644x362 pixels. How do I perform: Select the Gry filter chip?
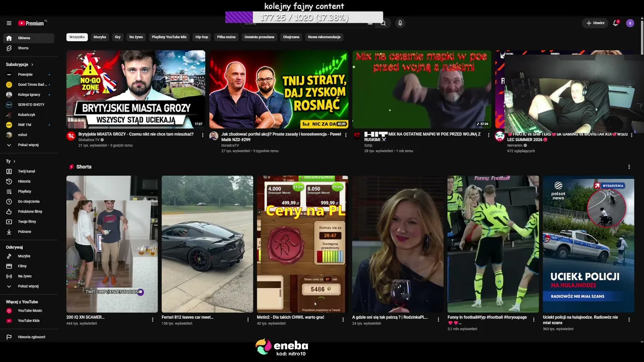point(118,37)
